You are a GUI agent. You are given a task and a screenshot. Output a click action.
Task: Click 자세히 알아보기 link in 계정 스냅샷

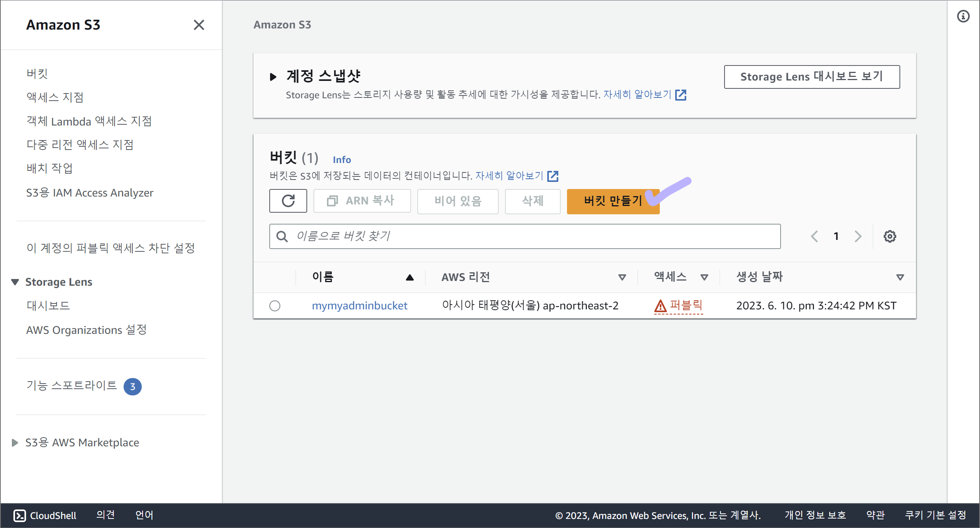[637, 95]
